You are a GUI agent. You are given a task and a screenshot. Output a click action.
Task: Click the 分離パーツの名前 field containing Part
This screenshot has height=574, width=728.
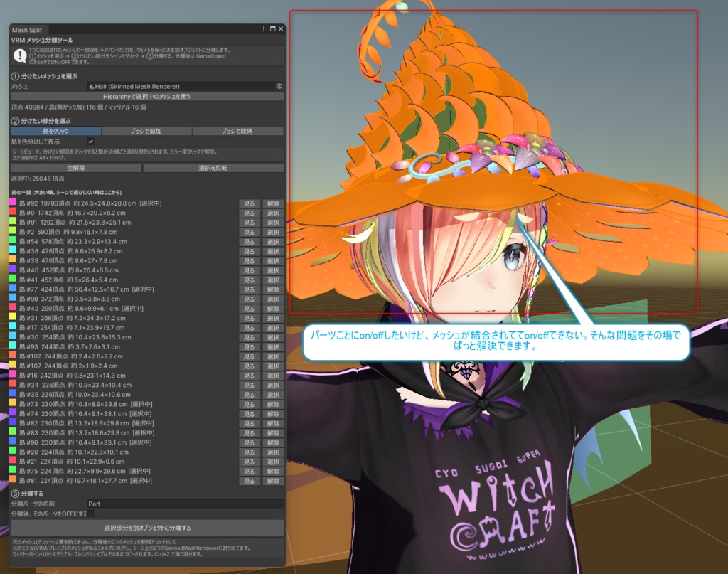point(186,504)
